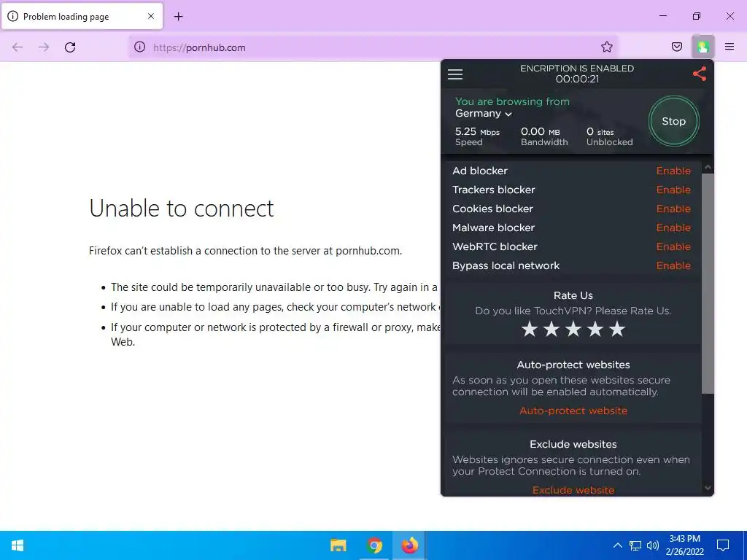The height and width of the screenshot is (560, 747).
Task: Click the 'Auto-protect websites' heading
Action: coord(573,365)
